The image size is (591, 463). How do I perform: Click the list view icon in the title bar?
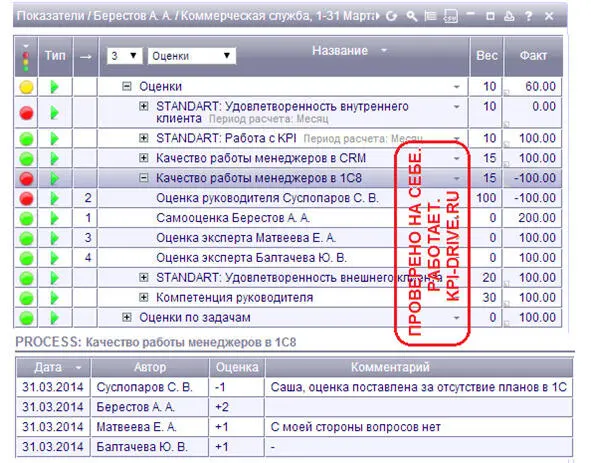430,16
